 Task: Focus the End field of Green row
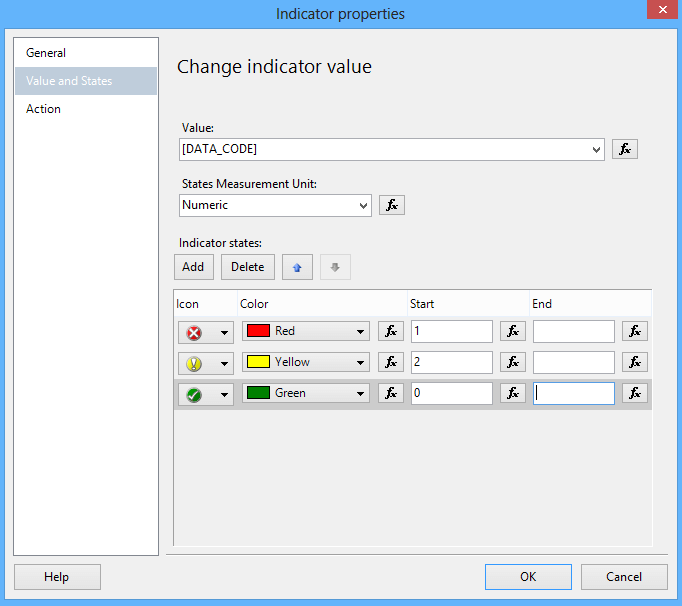click(574, 393)
